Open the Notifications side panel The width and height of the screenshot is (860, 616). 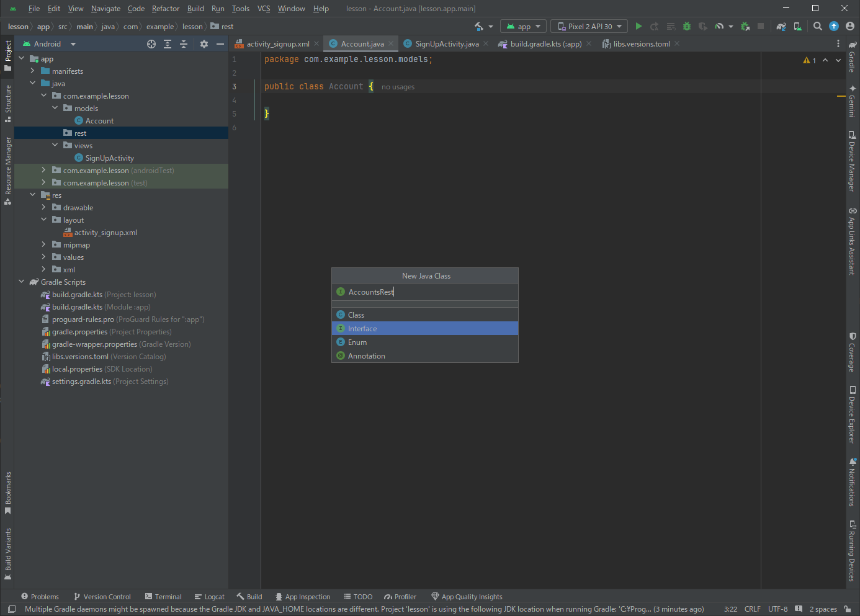pos(852,482)
